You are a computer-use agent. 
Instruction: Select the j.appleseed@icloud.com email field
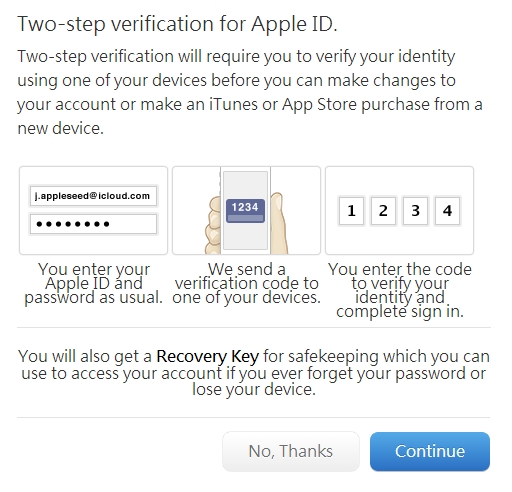click(93, 196)
